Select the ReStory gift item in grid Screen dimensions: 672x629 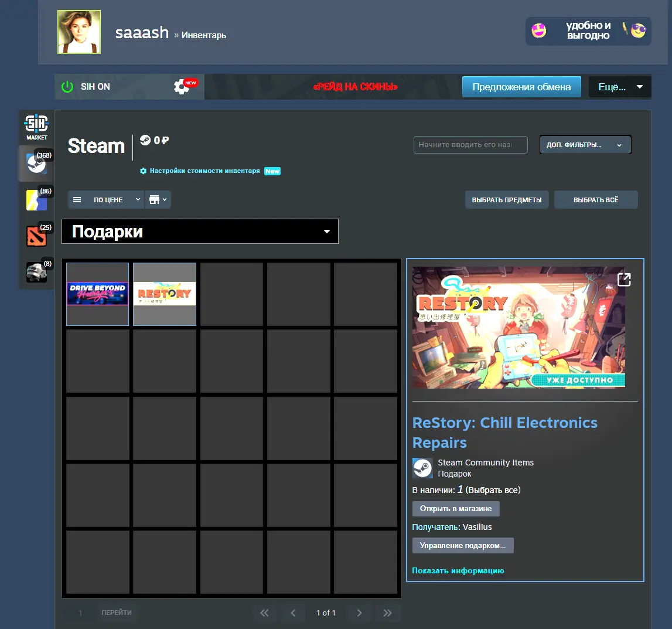pos(165,294)
